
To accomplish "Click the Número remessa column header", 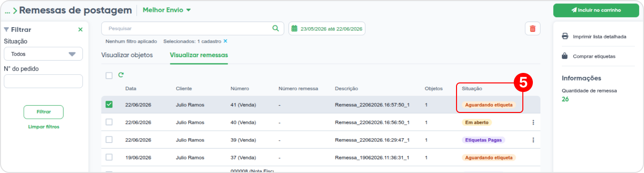I will point(298,89).
